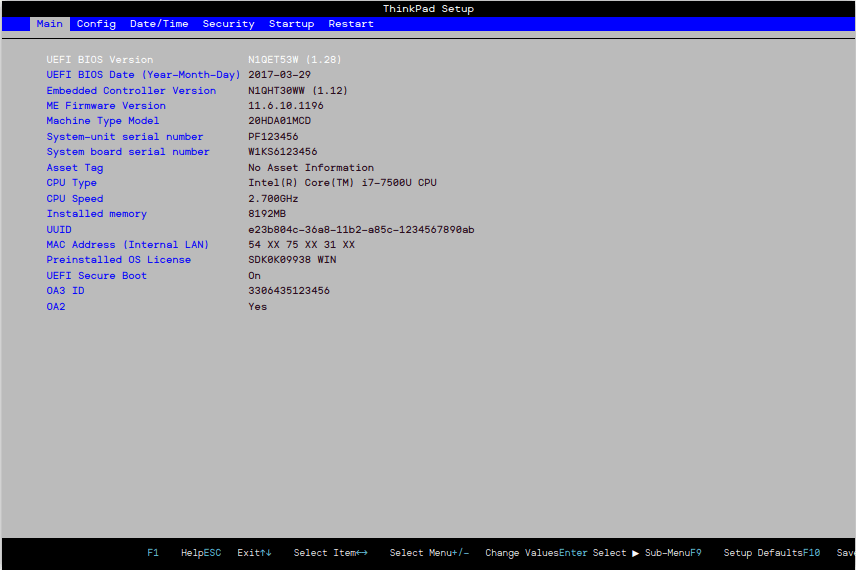Select the Asset Tag label
The width and height of the screenshot is (856, 570).
coord(75,168)
